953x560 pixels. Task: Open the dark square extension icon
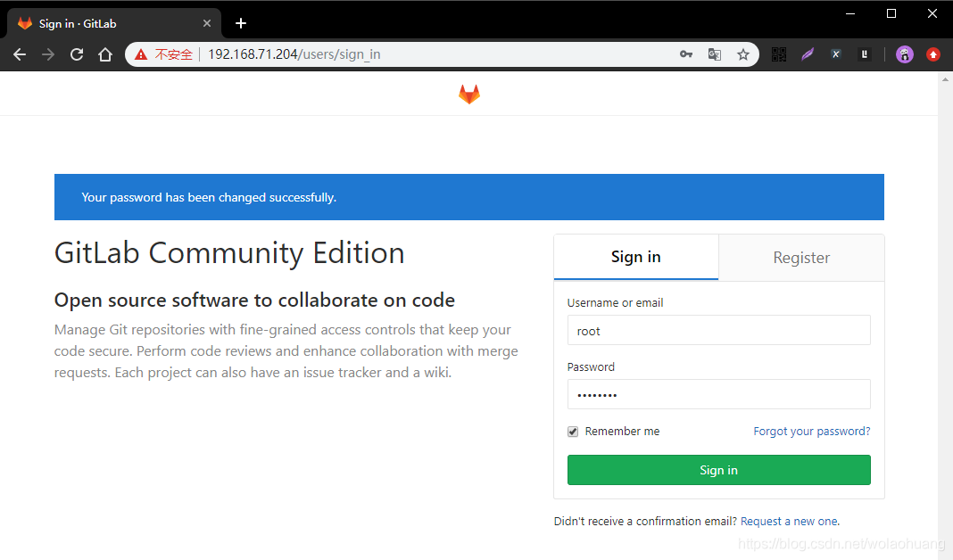click(865, 54)
